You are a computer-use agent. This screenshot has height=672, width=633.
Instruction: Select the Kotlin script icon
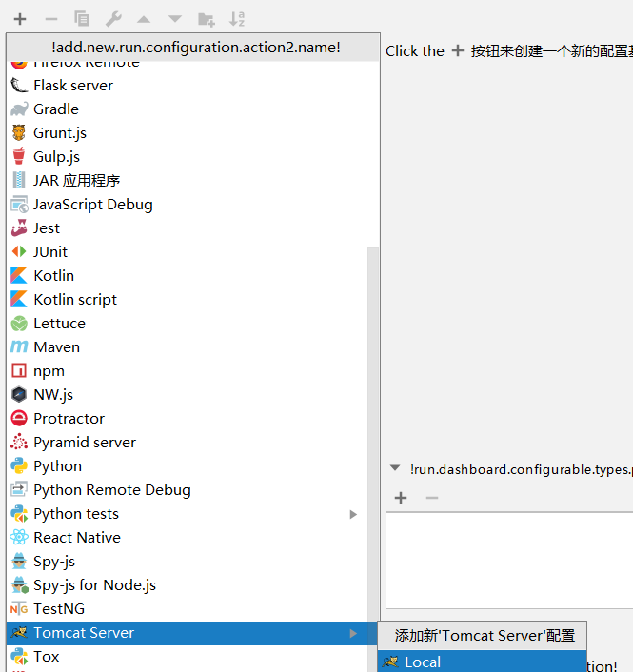click(x=19, y=299)
